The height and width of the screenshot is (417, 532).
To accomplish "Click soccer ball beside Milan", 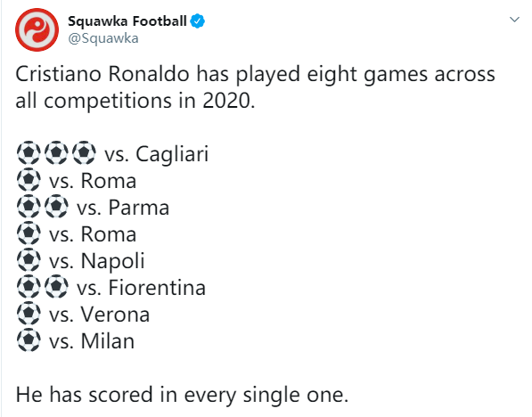I will [29, 340].
